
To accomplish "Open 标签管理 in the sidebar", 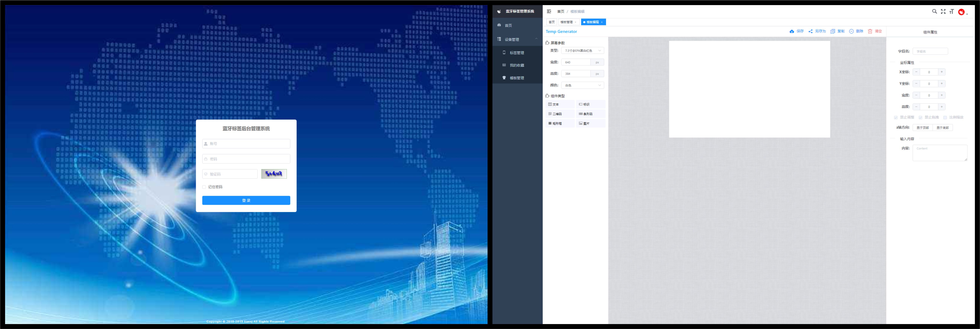I will click(517, 53).
